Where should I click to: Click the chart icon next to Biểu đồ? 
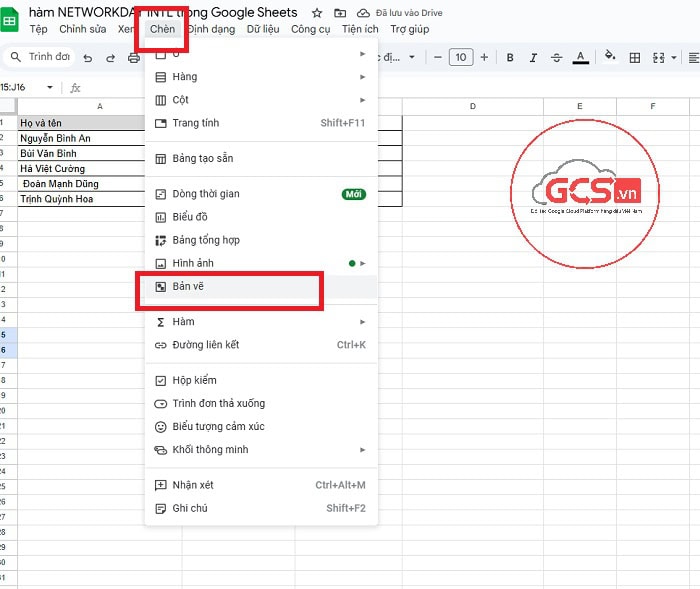(160, 217)
